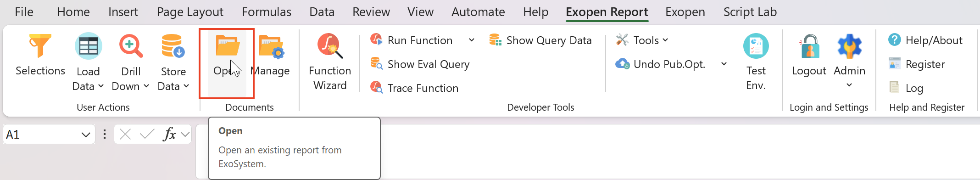This screenshot has width=980, height=180.
Task: Expand the Load Data dropdown arrow
Action: click(101, 86)
